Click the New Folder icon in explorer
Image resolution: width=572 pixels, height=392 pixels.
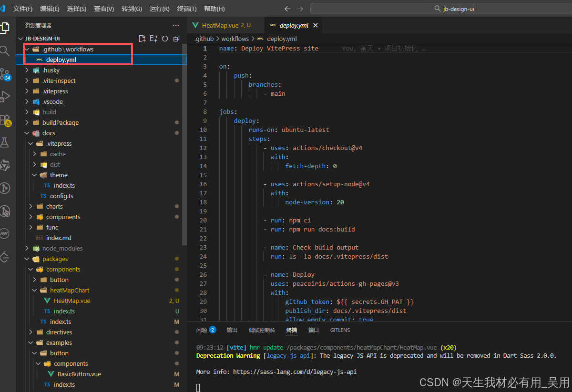[x=153, y=39]
